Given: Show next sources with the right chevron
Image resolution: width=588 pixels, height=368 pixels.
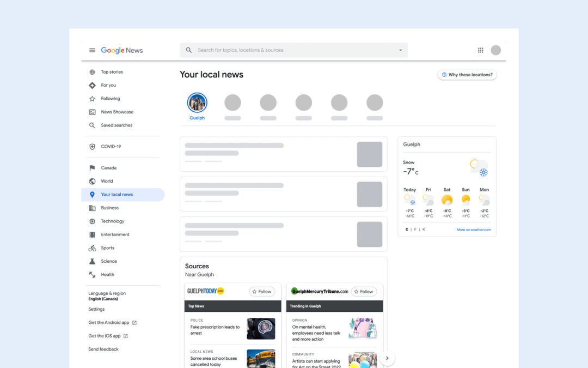Looking at the screenshot, I should (388, 358).
